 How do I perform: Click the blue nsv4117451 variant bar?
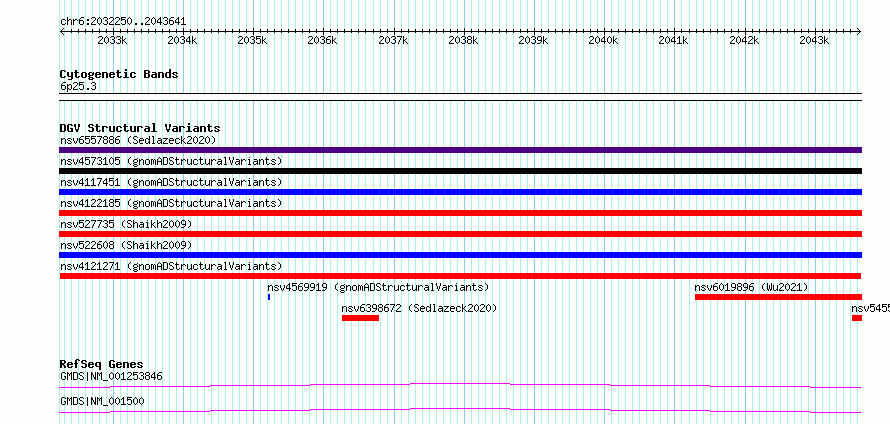click(x=460, y=192)
